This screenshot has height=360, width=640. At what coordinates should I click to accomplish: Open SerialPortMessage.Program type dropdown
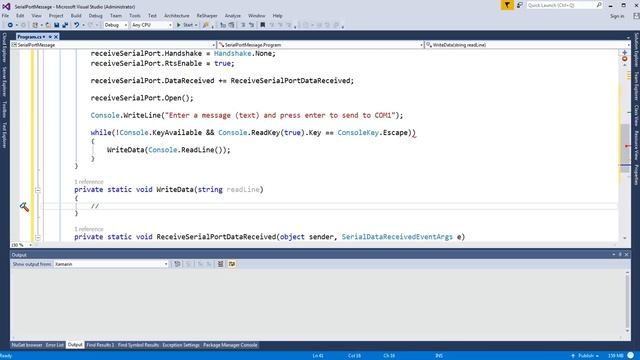[320, 45]
